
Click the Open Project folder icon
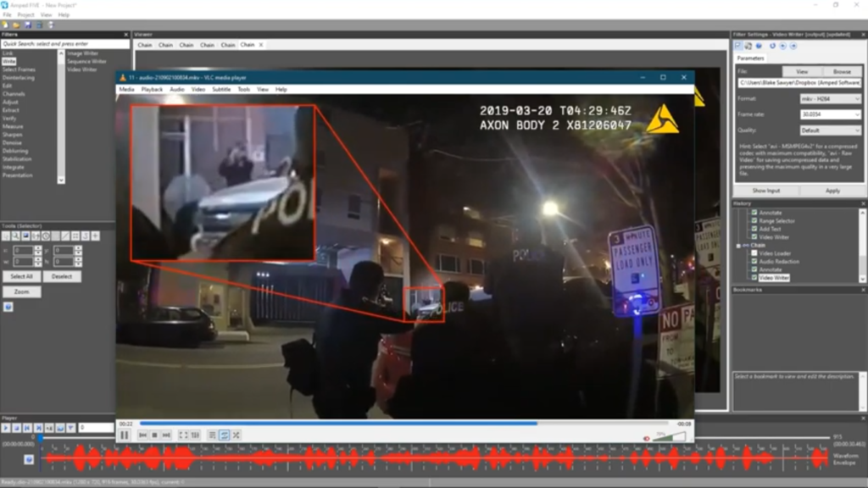tap(16, 25)
